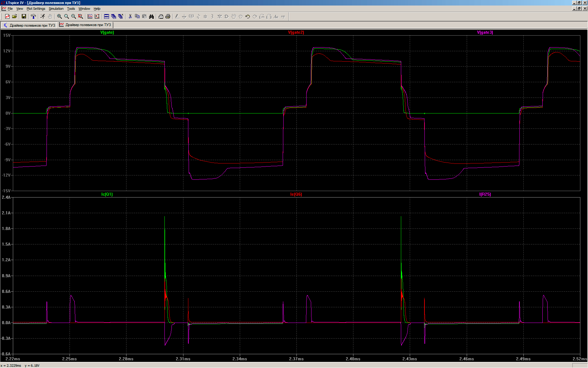Select the Component gate-shaped tool
588x368 pixels.
click(x=227, y=17)
